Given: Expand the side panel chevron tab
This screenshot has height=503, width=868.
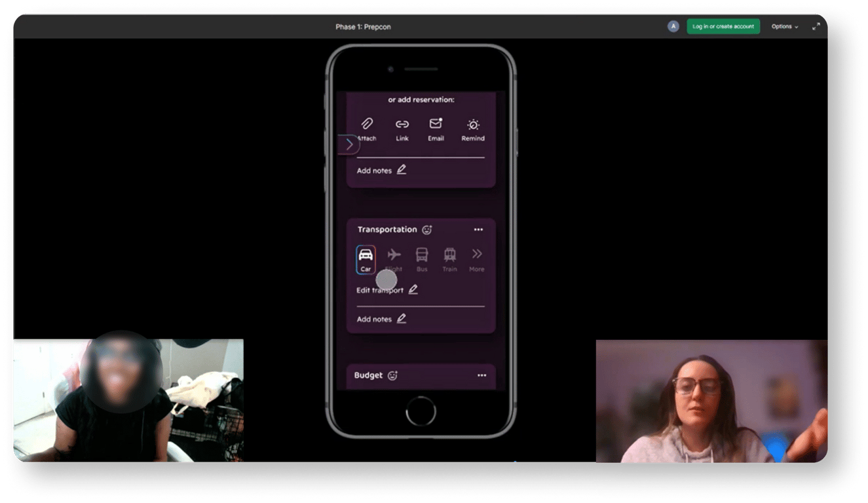Looking at the screenshot, I should pos(349,144).
